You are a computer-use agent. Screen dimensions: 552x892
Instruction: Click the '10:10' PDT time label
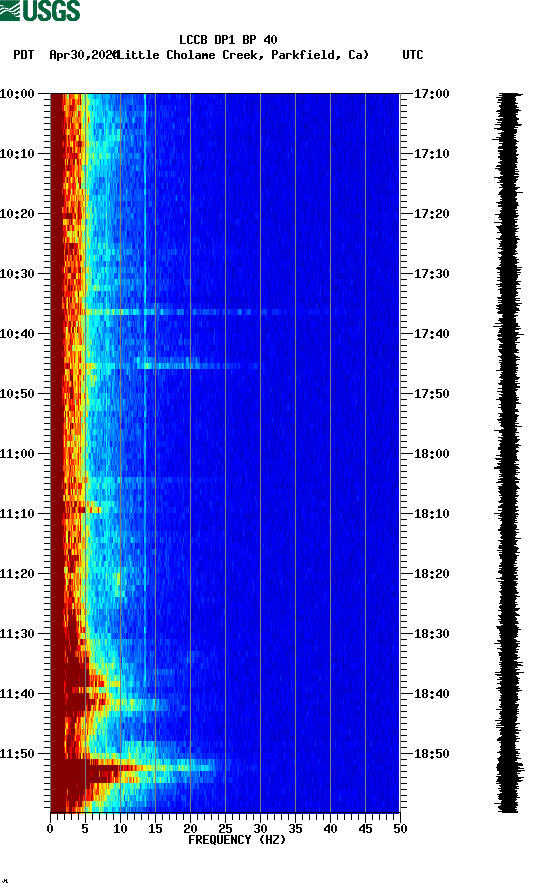[17, 154]
